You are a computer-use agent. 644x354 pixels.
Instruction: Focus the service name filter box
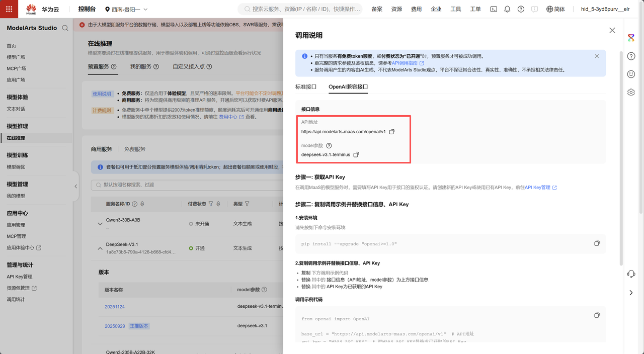[x=186, y=185]
